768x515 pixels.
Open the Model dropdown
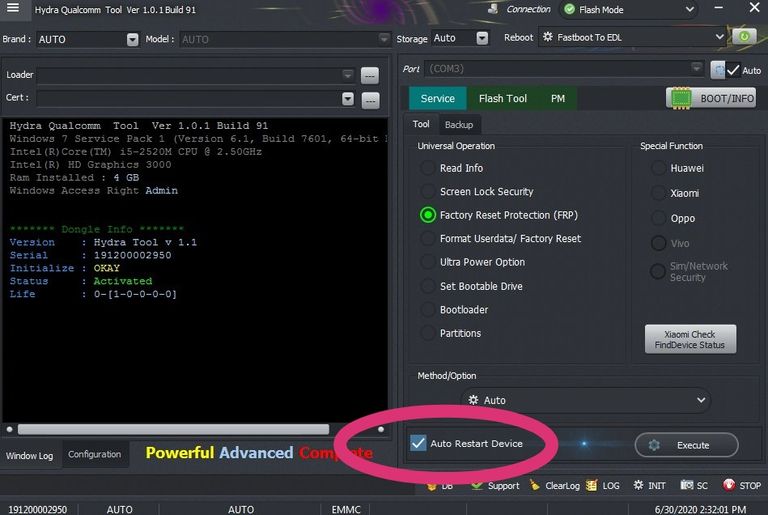coord(384,39)
